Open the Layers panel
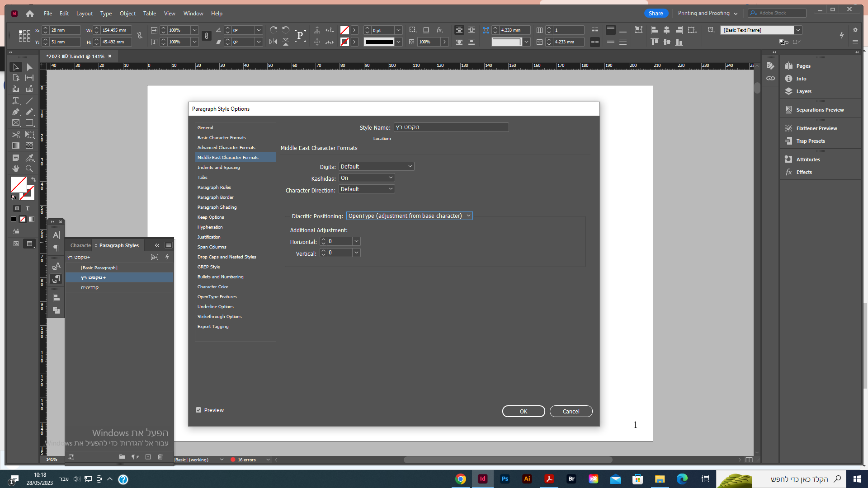 point(803,91)
